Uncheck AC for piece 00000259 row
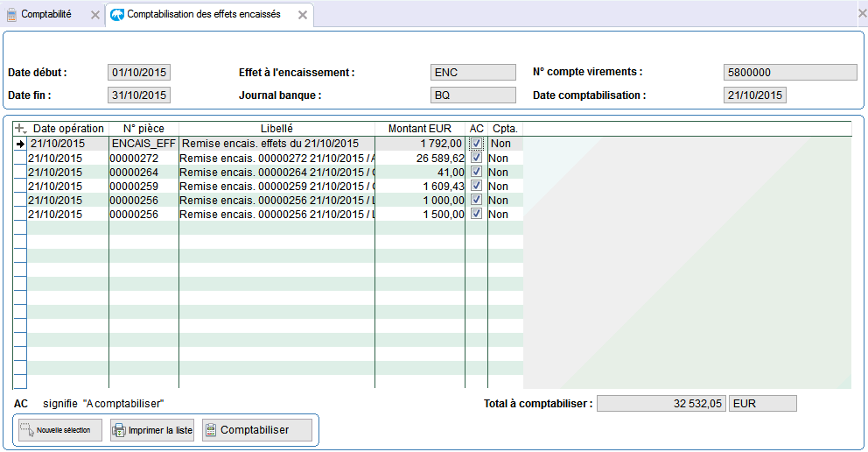Image resolution: width=868 pixels, height=452 pixels. click(476, 186)
